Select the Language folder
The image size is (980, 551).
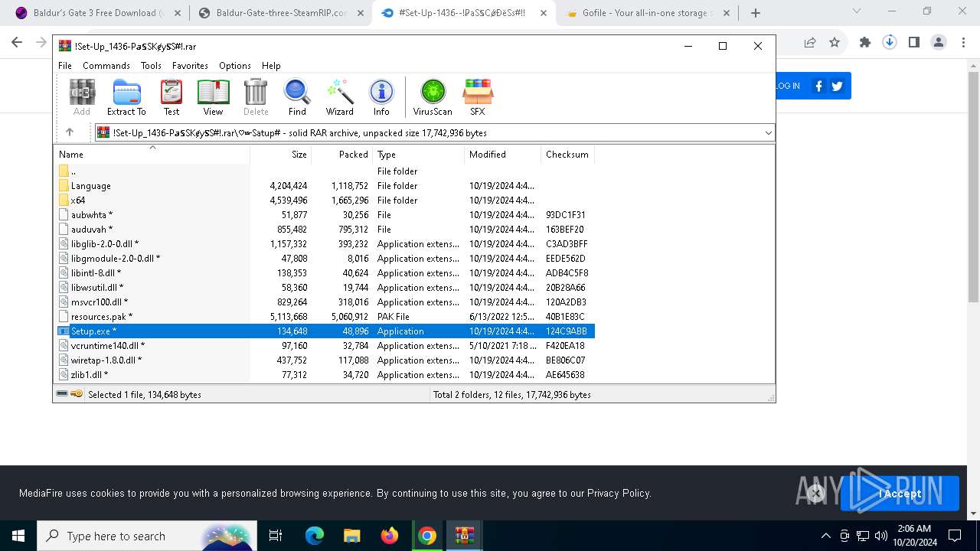click(x=91, y=186)
